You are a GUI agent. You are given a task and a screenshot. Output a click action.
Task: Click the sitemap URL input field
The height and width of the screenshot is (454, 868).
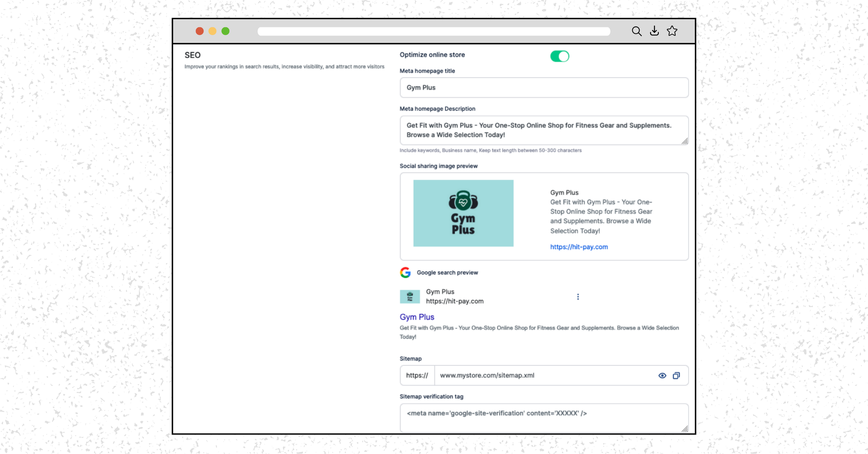(545, 375)
